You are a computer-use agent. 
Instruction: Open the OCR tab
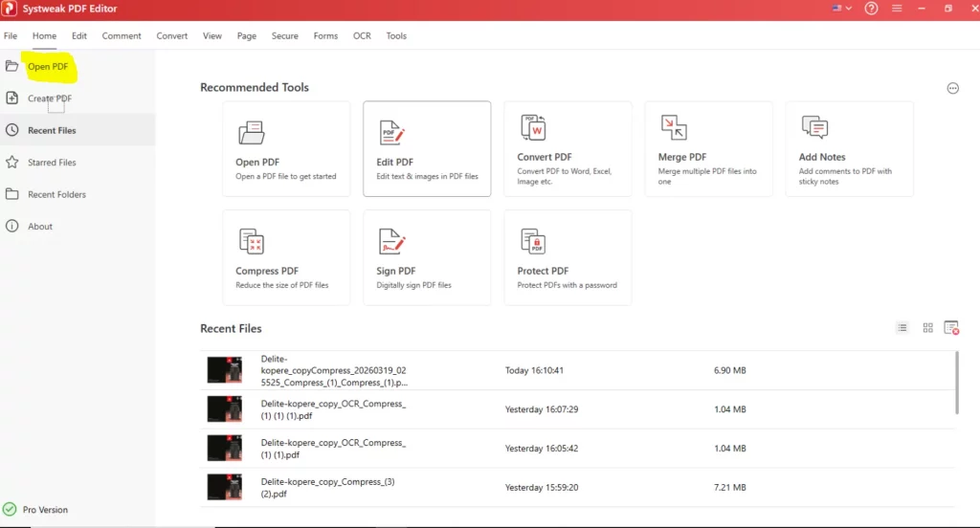coord(362,35)
